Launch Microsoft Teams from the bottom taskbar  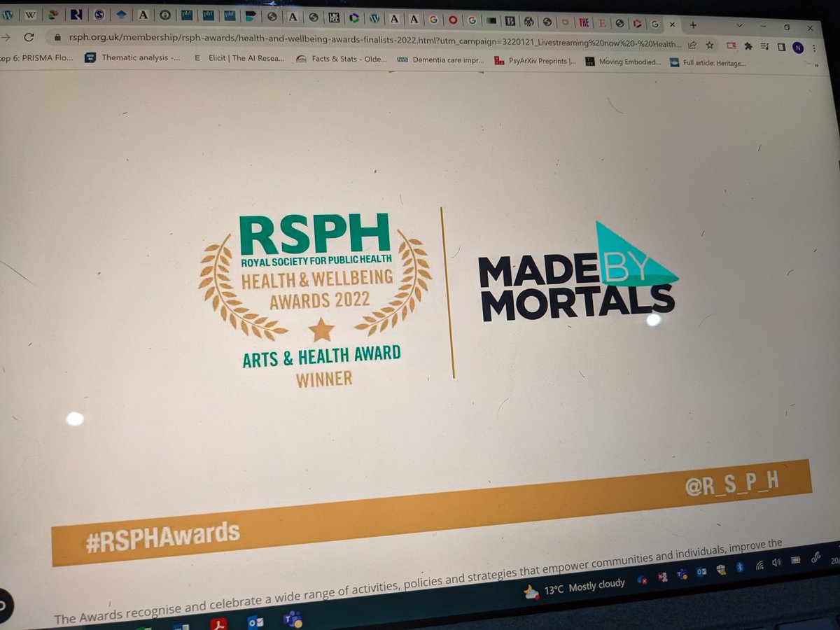click(x=292, y=619)
